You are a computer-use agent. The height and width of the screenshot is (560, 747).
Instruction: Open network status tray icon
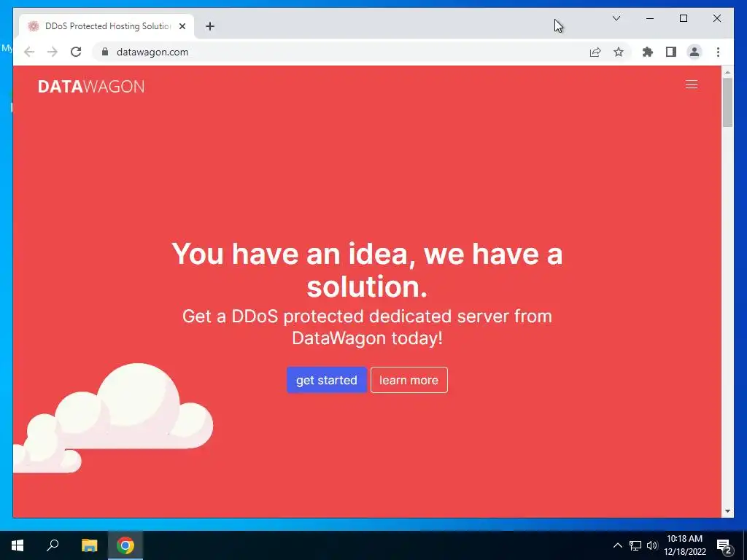[635, 545]
